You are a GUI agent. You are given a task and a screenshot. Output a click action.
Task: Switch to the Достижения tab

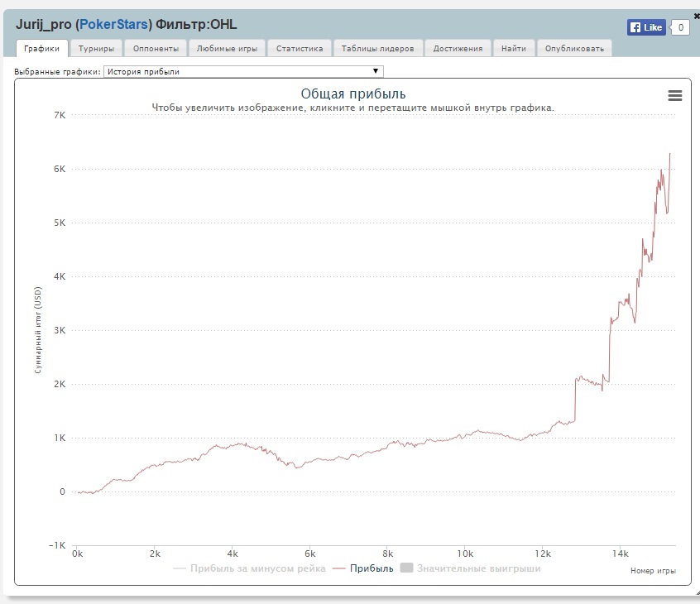tap(458, 49)
